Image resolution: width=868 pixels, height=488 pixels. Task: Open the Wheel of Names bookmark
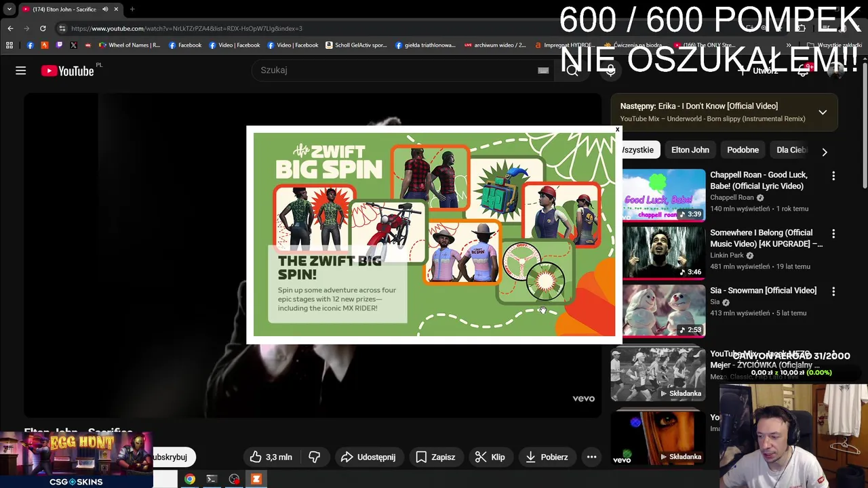(130, 45)
